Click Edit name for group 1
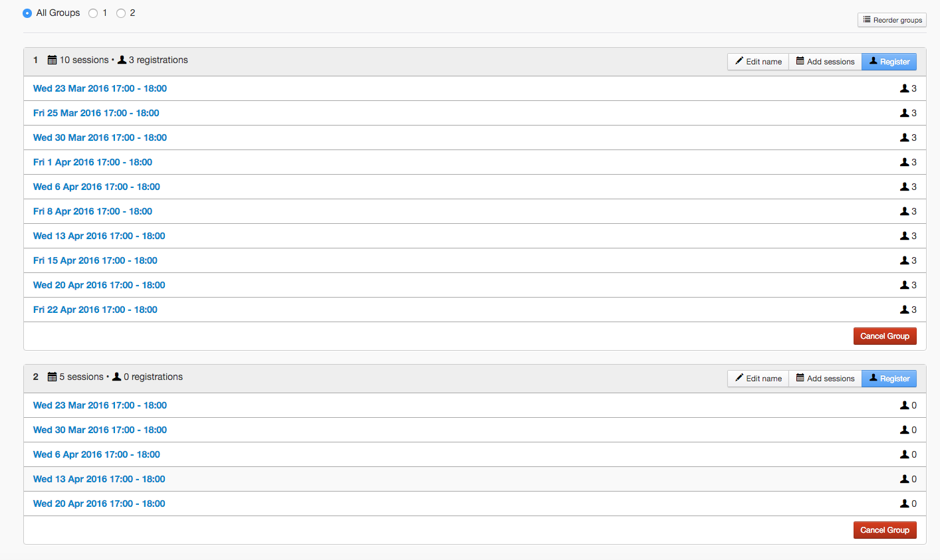Screen dimensions: 940x560 tap(758, 62)
